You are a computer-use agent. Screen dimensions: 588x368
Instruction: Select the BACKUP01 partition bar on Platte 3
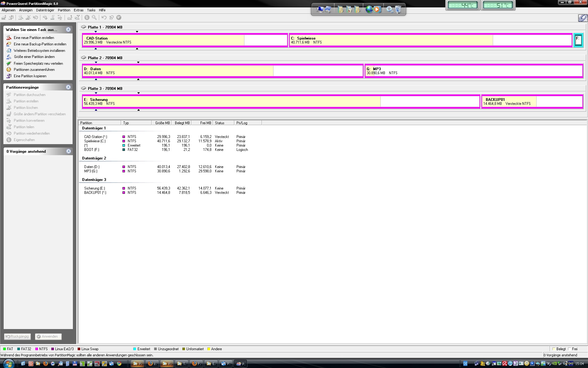(x=532, y=102)
